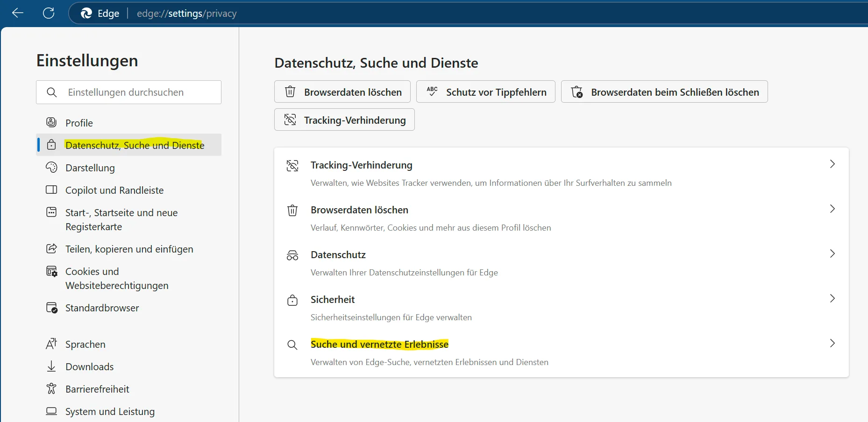The height and width of the screenshot is (422, 868).
Task: Click the share icon for Teilen, kopieren und einfügen
Action: point(51,248)
